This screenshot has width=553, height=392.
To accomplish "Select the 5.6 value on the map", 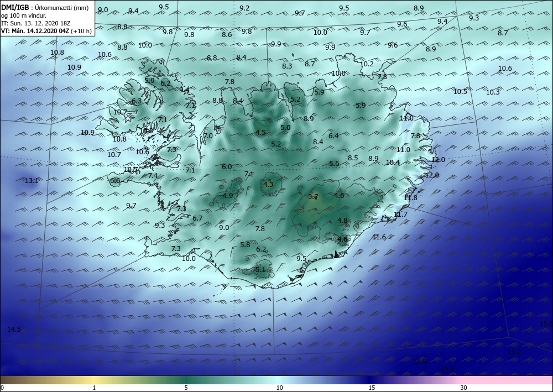I will click(x=333, y=163).
